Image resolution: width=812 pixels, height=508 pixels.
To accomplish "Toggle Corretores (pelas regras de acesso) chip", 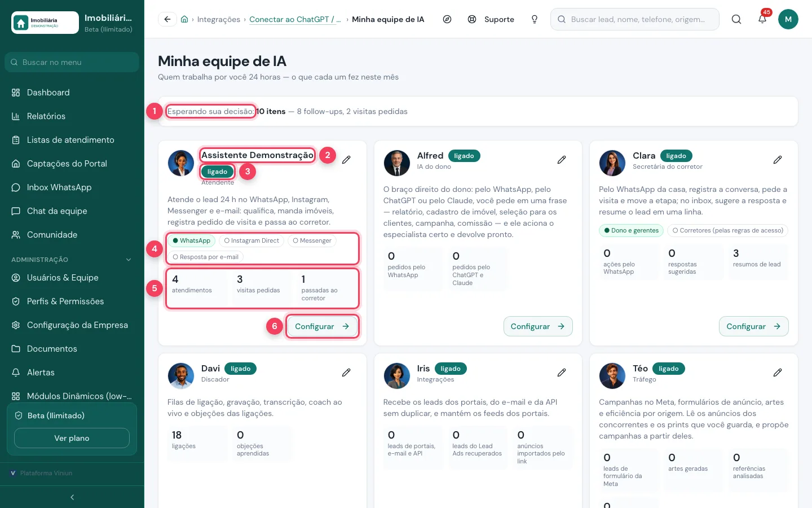I will click(x=728, y=230).
